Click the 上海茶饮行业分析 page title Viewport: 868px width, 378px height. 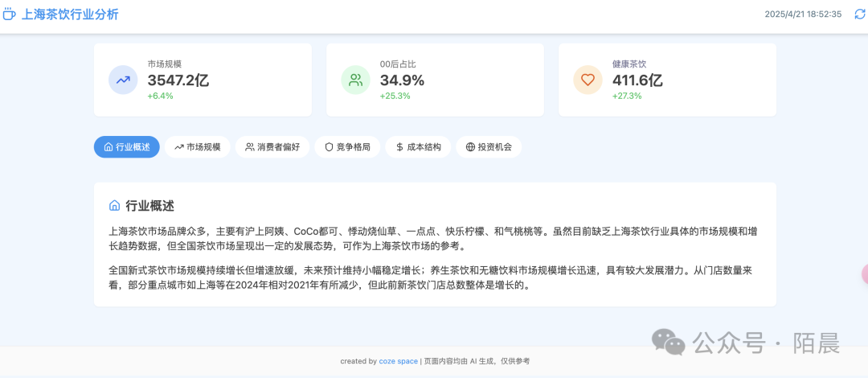[70, 14]
